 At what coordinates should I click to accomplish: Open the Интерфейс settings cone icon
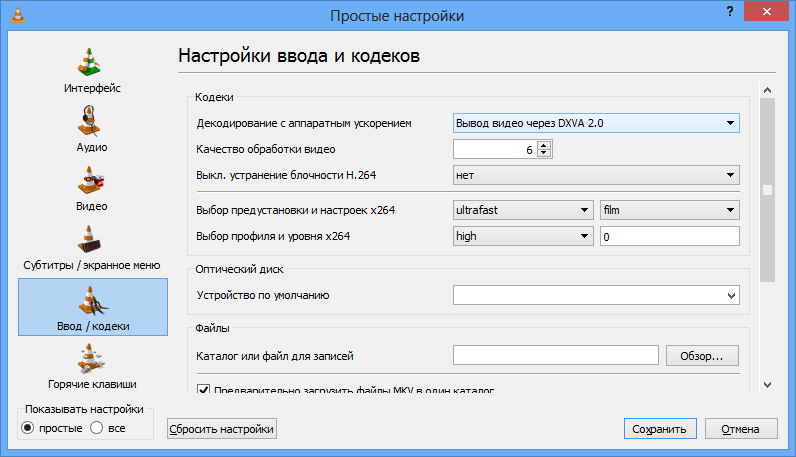93,62
